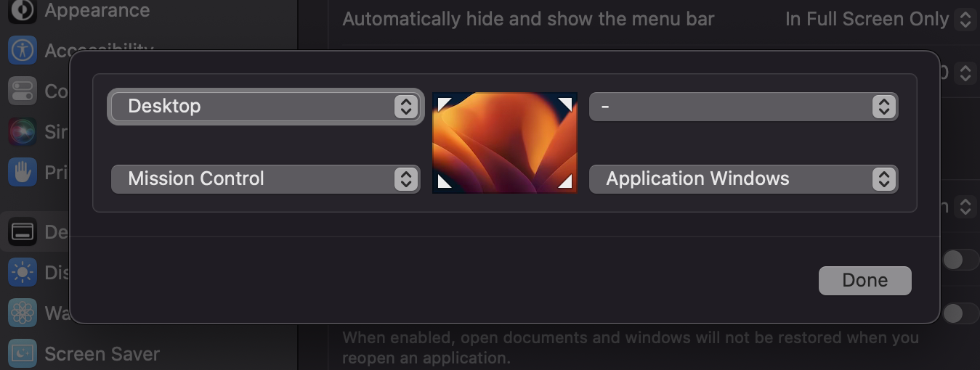Click the colorful Siri icon
Screen dimensions: 980x370
(23, 131)
